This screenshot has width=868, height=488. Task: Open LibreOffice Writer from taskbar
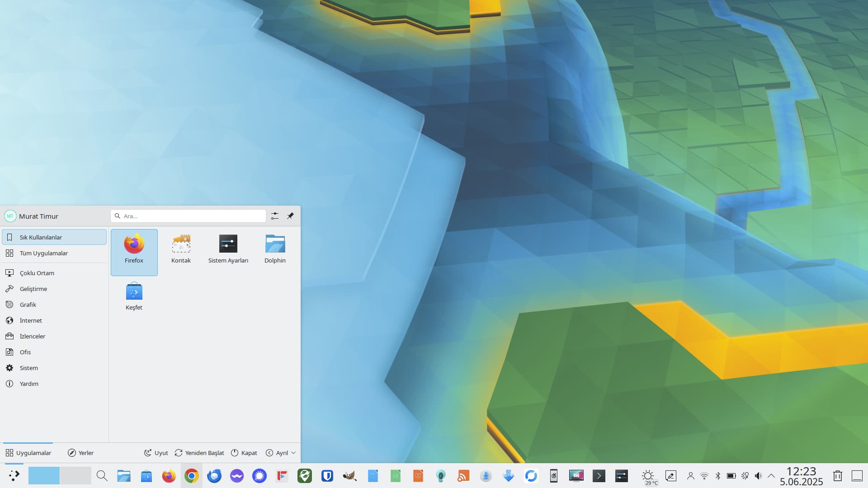tap(373, 476)
